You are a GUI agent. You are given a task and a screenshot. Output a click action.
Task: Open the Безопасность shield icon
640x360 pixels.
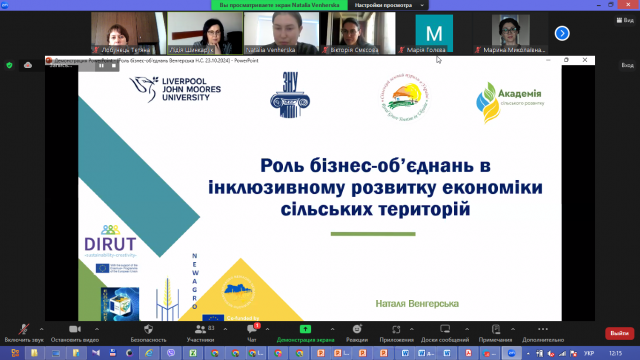[149, 329]
